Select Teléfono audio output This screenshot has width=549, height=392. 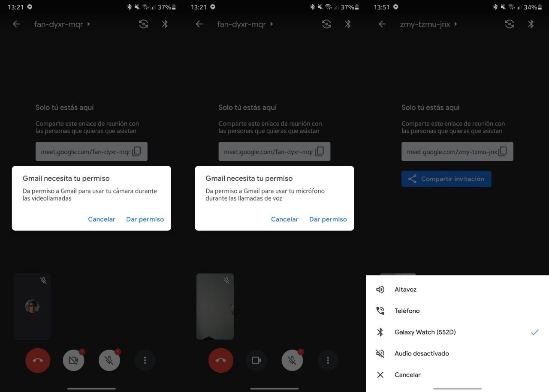tap(457, 311)
